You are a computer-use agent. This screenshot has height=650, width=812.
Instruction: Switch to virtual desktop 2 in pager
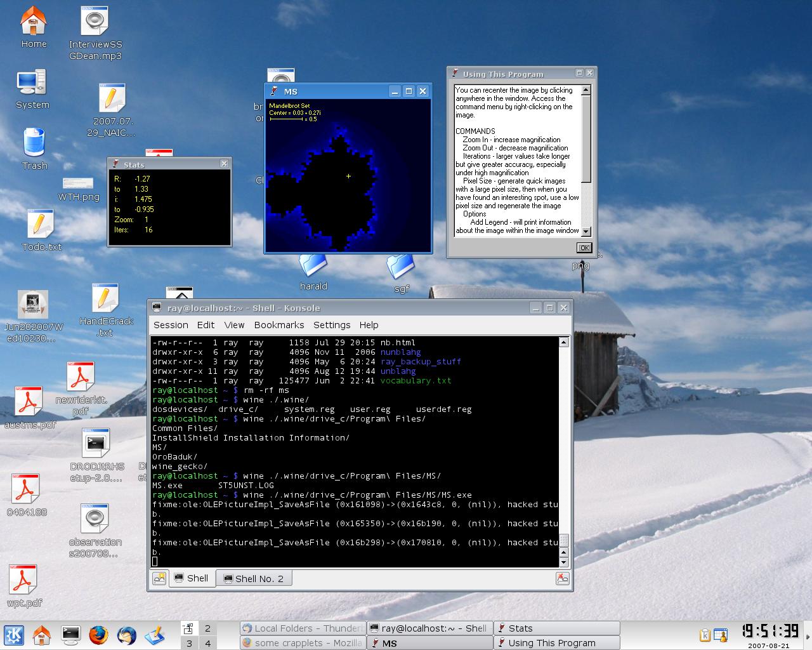tap(207, 628)
